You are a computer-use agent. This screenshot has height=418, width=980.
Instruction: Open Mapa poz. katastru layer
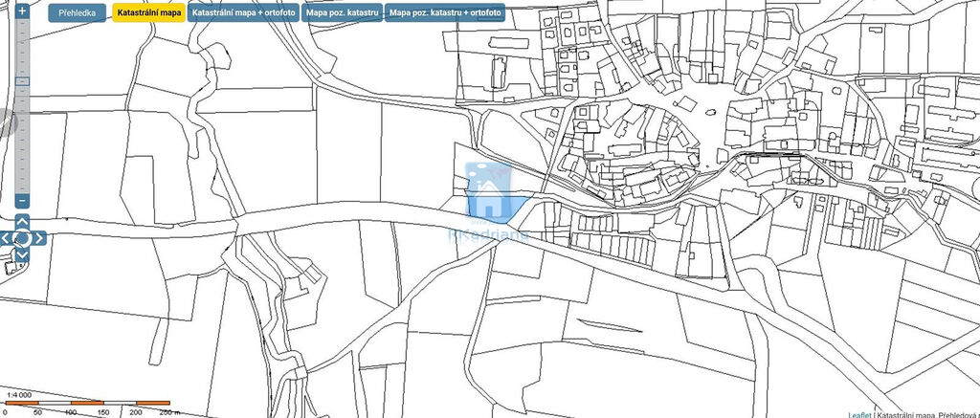click(342, 14)
